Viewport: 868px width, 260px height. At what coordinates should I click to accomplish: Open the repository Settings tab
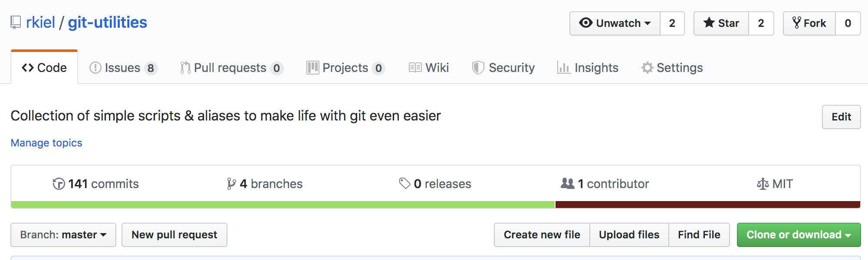click(672, 68)
